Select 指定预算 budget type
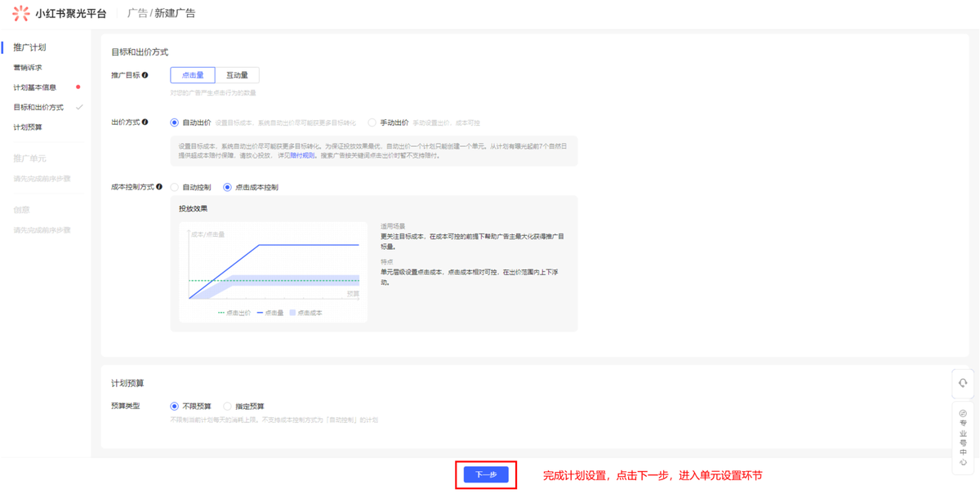The width and height of the screenshot is (980, 494). pyautogui.click(x=228, y=407)
